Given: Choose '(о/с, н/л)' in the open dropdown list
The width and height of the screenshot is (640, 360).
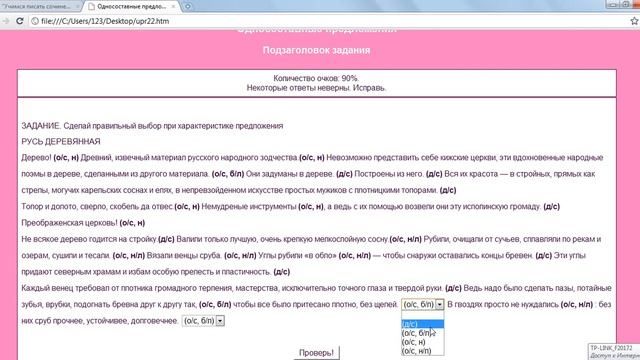Looking at the screenshot, I should (x=422, y=351).
